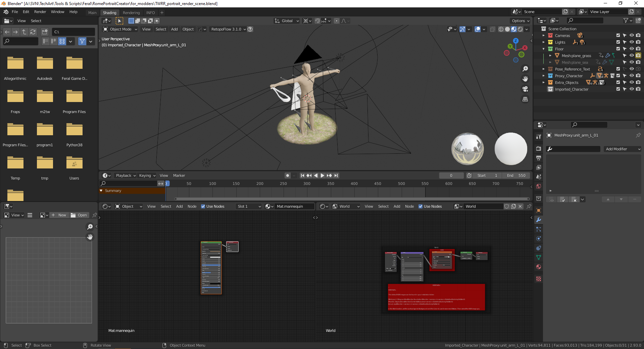Expand the Proxy_Character collection
This screenshot has height=349, width=644.
tap(544, 76)
